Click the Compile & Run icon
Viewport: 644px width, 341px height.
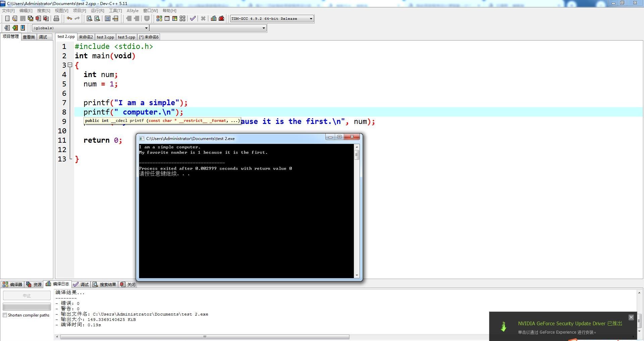175,18
